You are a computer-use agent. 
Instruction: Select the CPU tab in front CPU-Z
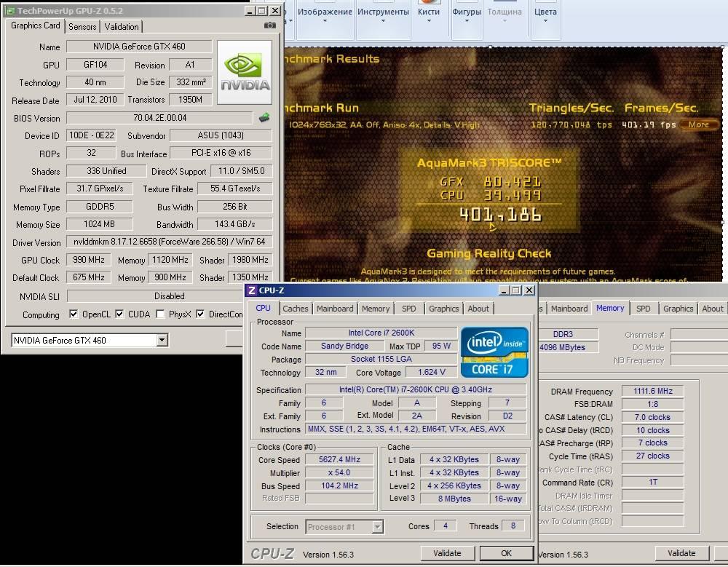click(263, 307)
